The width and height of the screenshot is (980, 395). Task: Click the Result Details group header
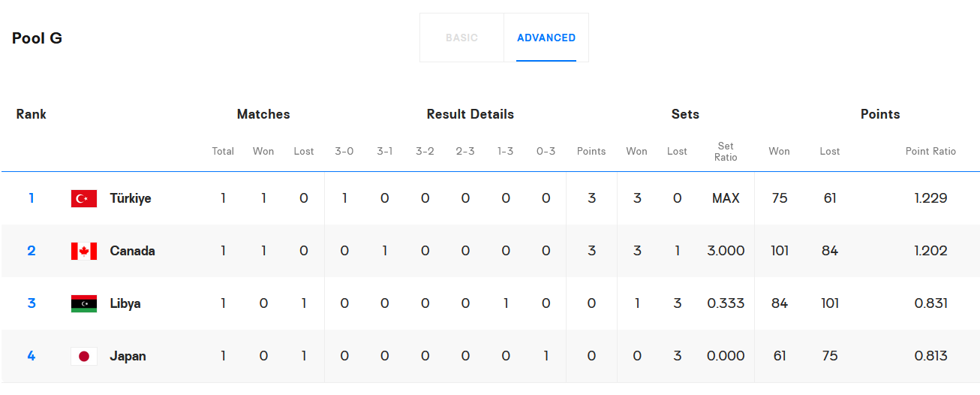(x=470, y=114)
